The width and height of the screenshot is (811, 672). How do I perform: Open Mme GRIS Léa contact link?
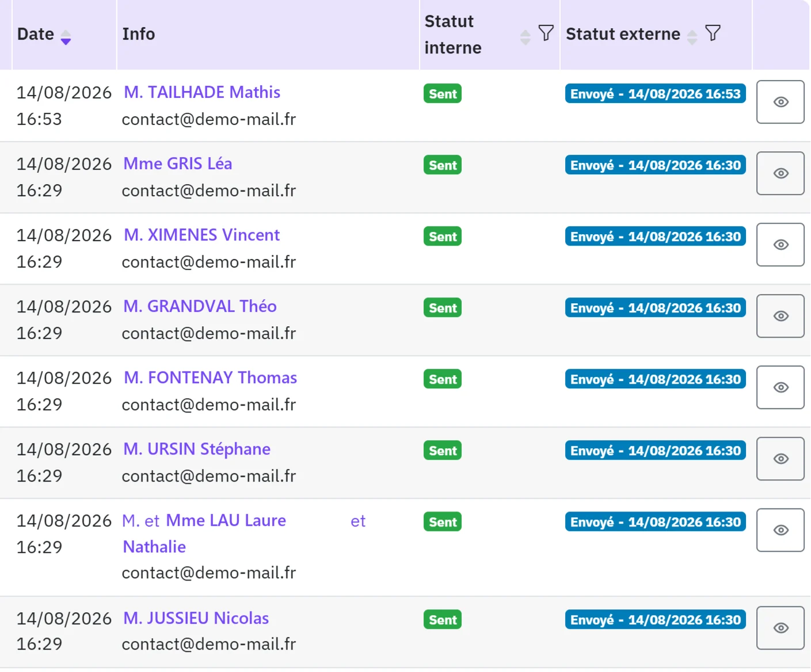178,163
